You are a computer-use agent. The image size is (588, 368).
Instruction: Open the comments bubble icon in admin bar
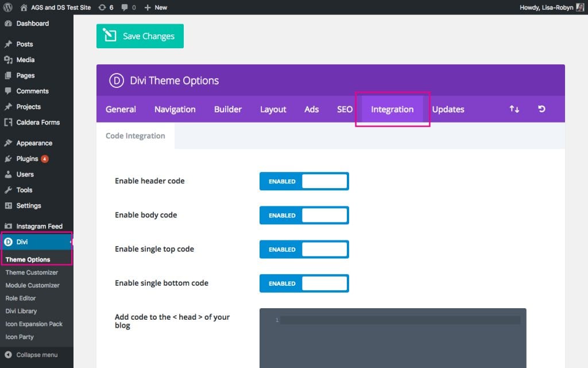click(x=125, y=7)
